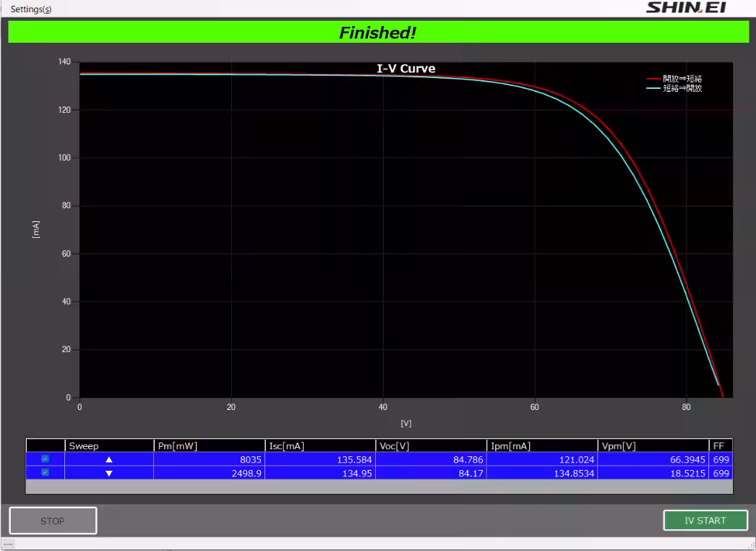Click the down-arrow sweep icon in second row

click(109, 473)
